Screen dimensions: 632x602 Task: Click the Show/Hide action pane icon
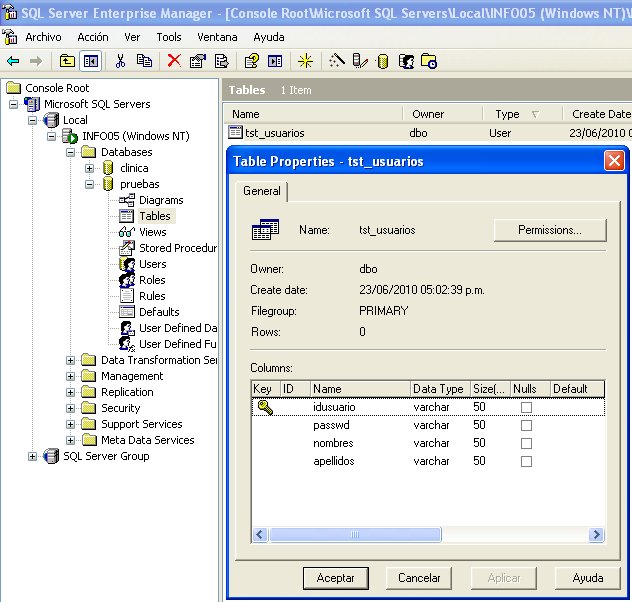coord(275,61)
